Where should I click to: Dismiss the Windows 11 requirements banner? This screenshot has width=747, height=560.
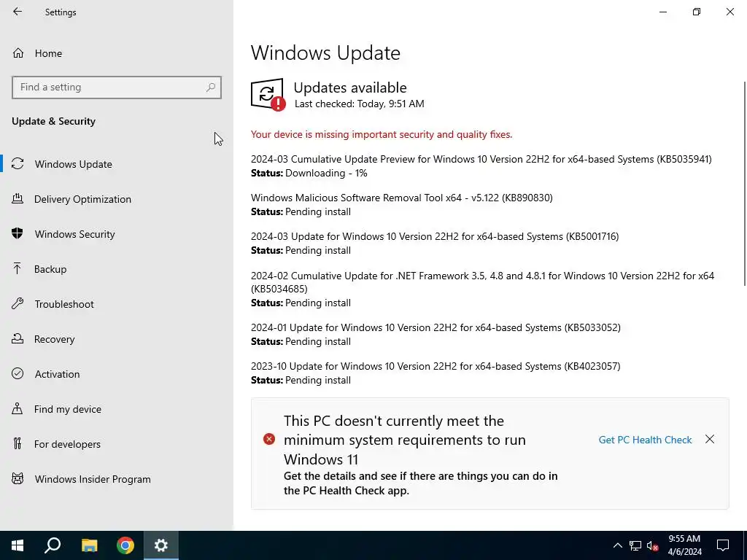point(710,439)
